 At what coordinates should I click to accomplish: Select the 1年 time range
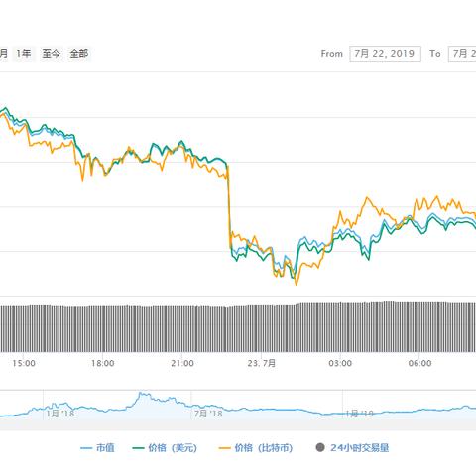(x=24, y=54)
